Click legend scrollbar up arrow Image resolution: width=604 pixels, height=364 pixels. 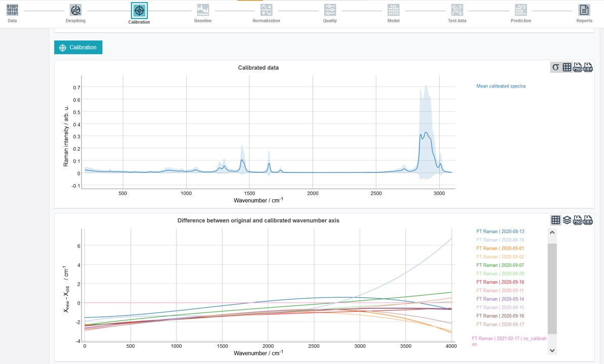point(552,233)
